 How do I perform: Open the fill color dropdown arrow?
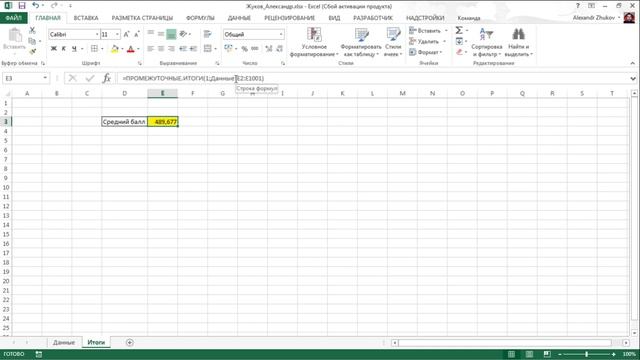click(122, 49)
